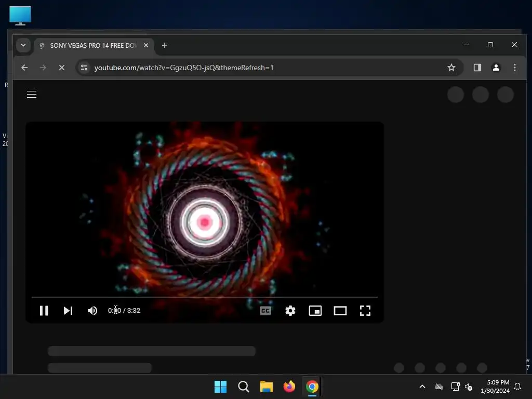Open the notifications bell
The image size is (532, 399).
[x=517, y=387]
